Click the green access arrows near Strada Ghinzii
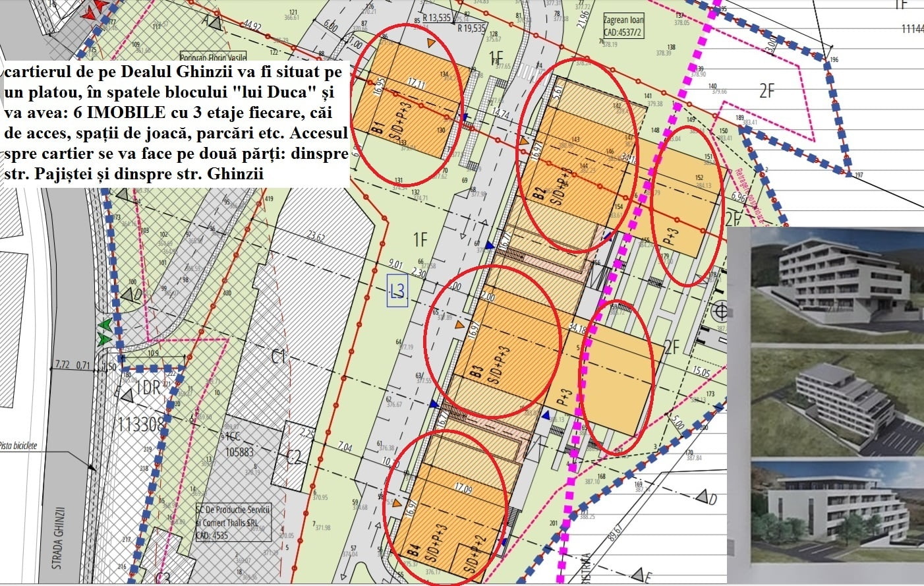This screenshot has height=586, width=924. 104,332
